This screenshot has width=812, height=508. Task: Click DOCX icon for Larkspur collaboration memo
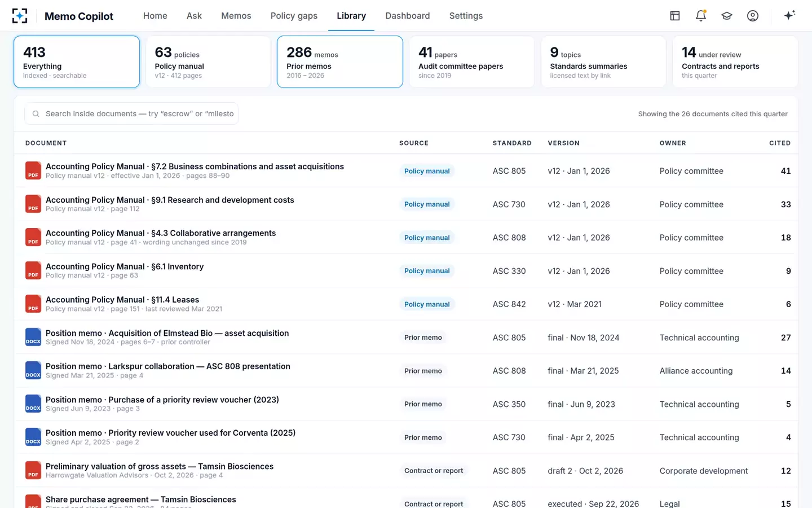pos(33,370)
